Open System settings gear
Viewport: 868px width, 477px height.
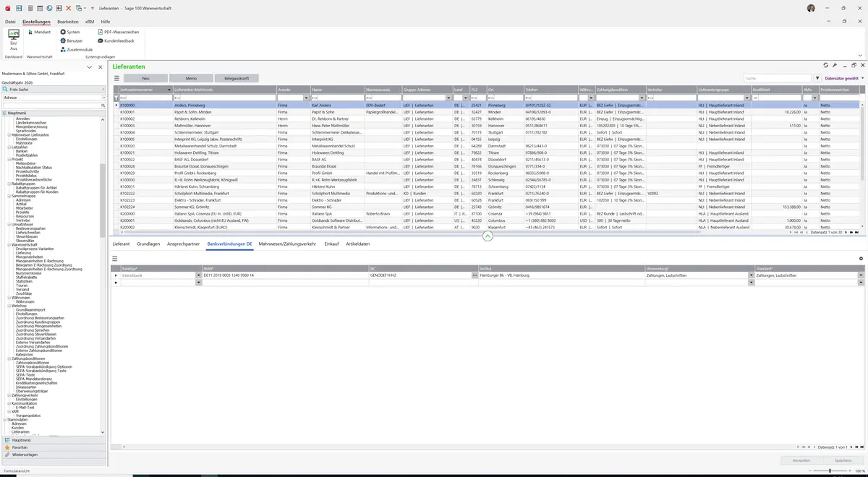coord(70,32)
